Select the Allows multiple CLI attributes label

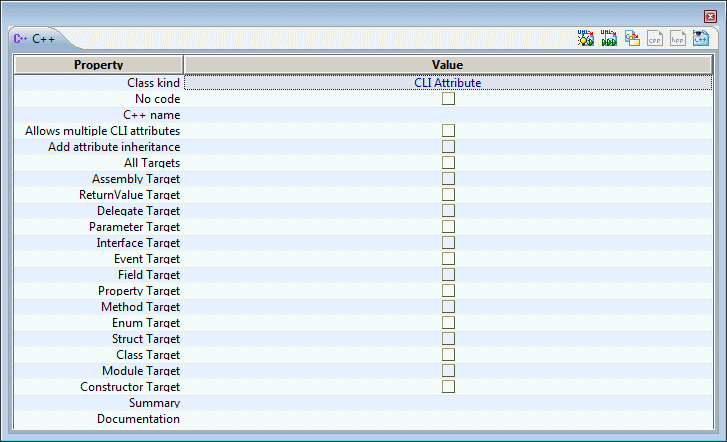(x=102, y=131)
